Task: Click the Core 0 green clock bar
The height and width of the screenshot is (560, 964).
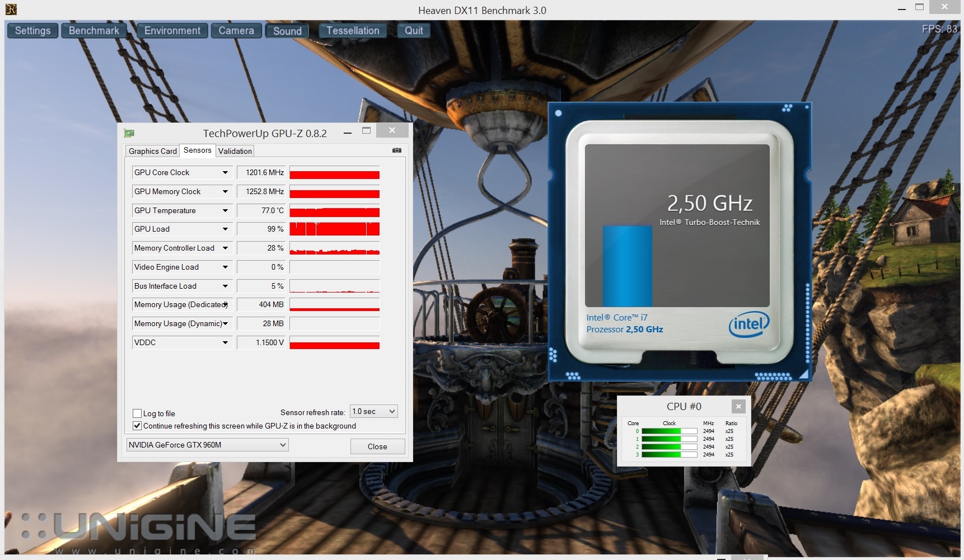Action: (669, 431)
